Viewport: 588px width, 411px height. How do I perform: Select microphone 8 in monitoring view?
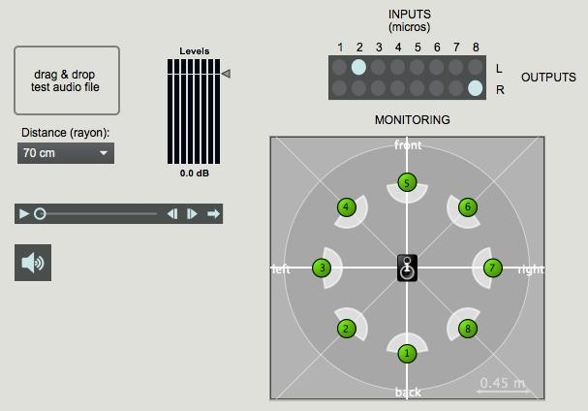468,328
